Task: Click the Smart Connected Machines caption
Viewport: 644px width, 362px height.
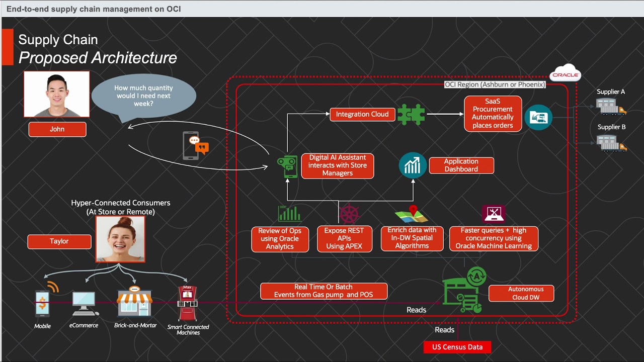Action: (x=188, y=330)
